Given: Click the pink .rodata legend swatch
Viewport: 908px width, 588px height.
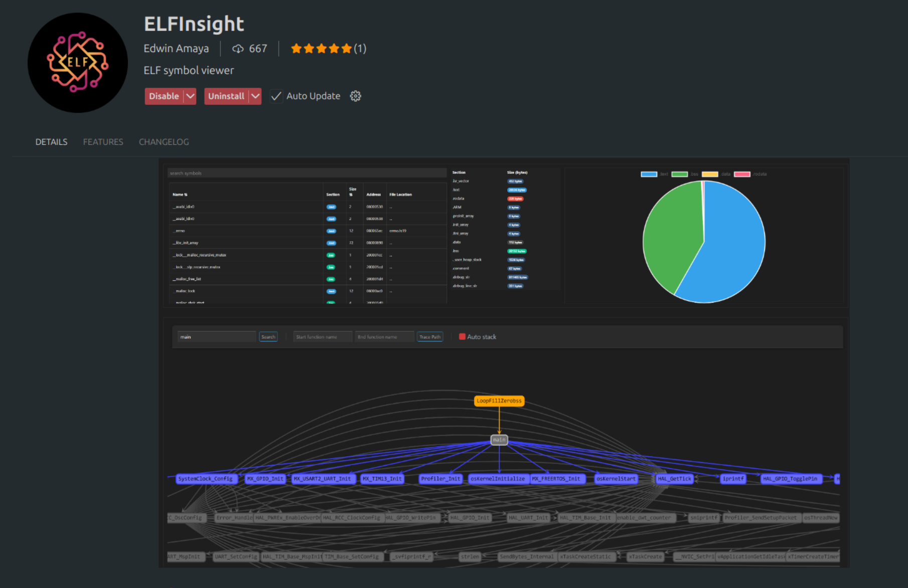Looking at the screenshot, I should [x=742, y=174].
